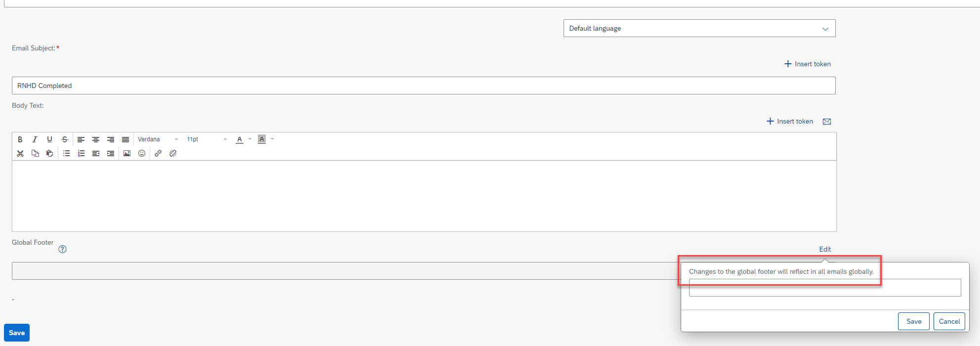Click Edit link for Global Footer

pyautogui.click(x=825, y=249)
